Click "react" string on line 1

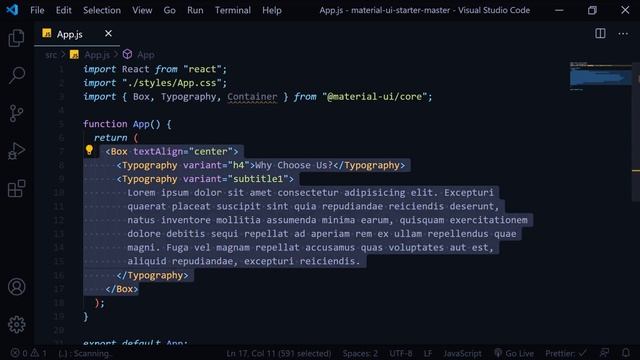(202, 69)
